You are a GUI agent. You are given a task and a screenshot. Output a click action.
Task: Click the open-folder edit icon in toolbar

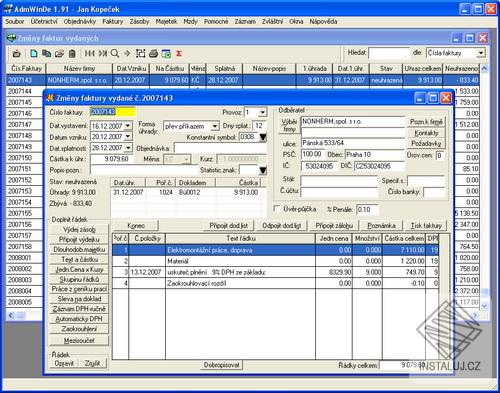coord(59,53)
